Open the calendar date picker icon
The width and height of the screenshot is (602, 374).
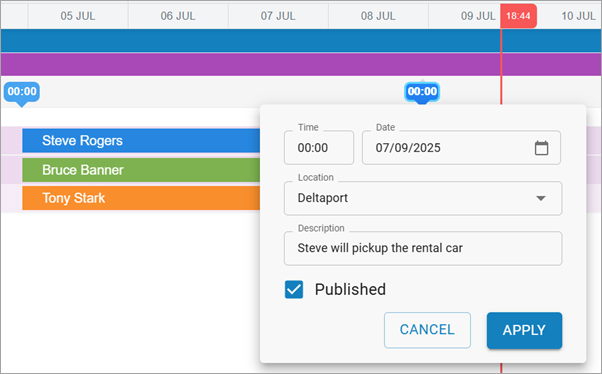click(541, 148)
